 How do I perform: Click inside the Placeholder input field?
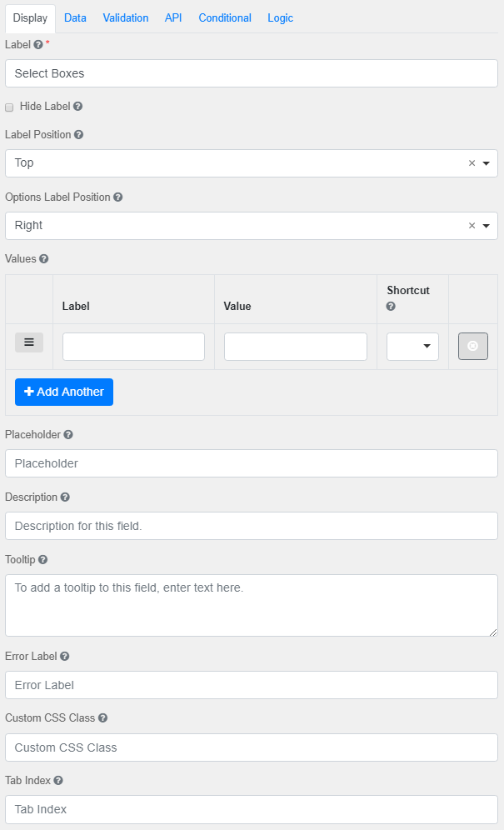point(250,462)
